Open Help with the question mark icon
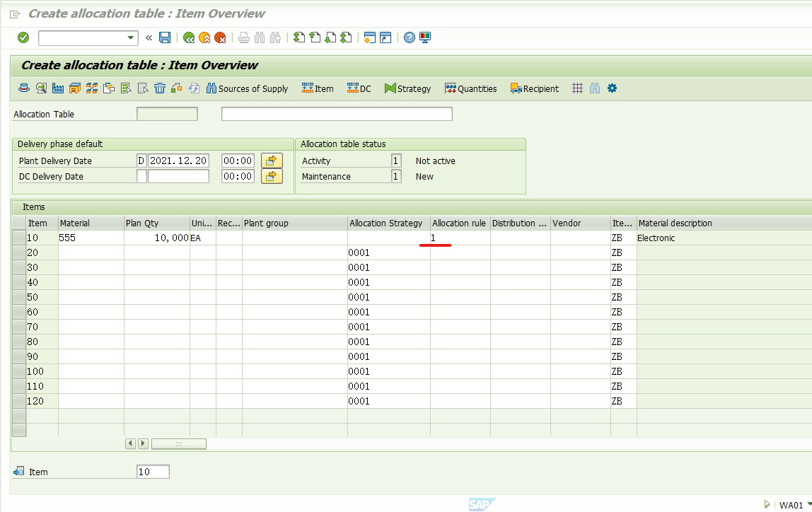This screenshot has height=512, width=812. [x=409, y=37]
